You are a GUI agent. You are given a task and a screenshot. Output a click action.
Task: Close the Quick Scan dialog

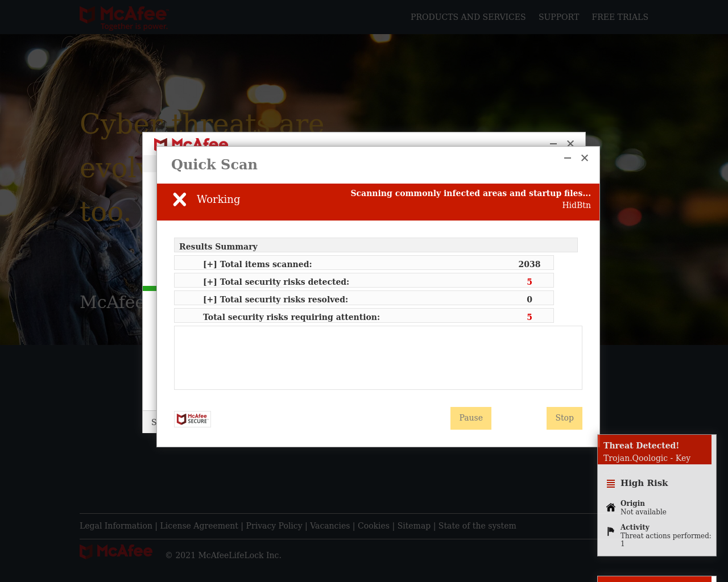[x=585, y=158]
